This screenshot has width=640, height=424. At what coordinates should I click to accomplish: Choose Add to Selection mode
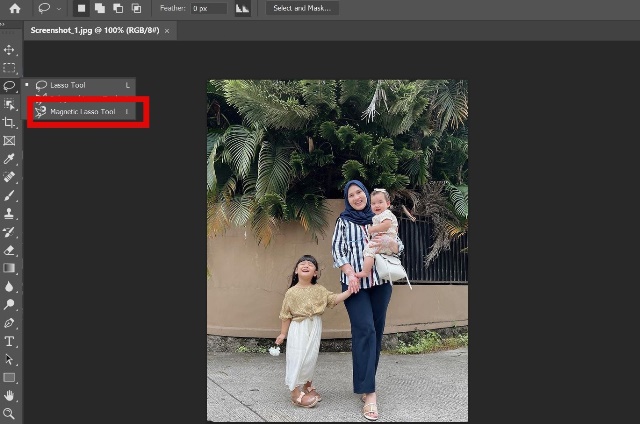(x=100, y=8)
